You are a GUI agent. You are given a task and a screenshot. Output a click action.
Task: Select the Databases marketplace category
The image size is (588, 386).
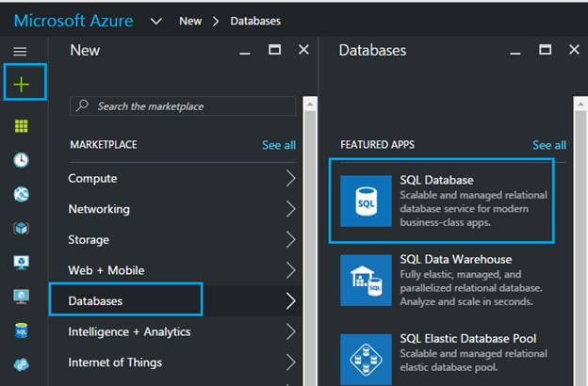tap(124, 300)
